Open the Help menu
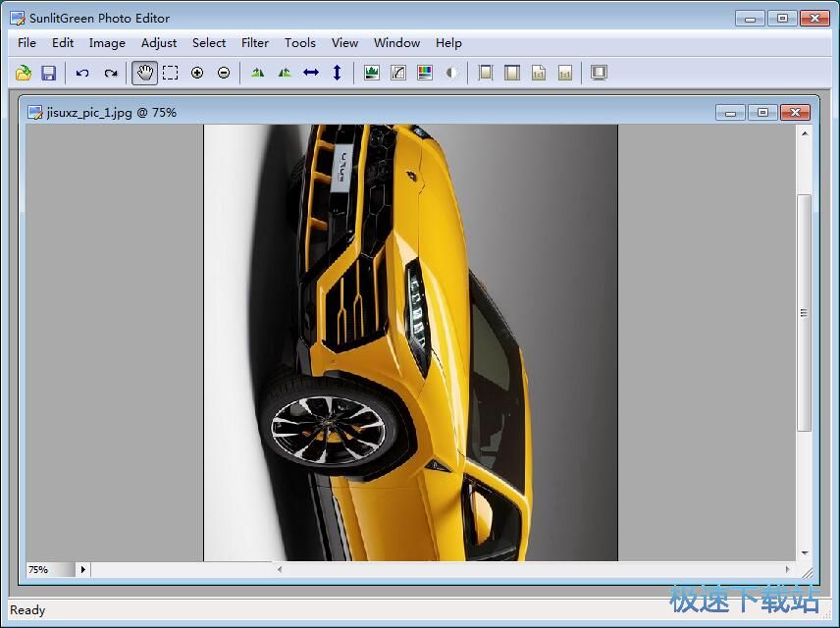This screenshot has width=840, height=628. (448, 43)
